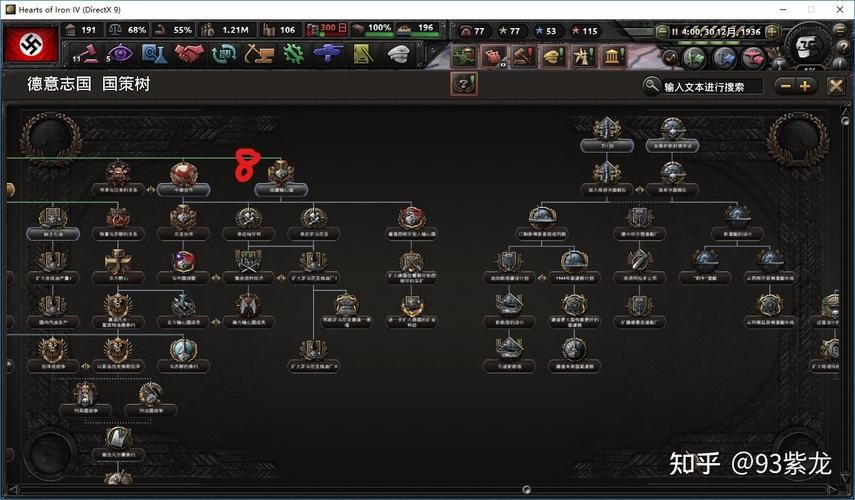The height and width of the screenshot is (500, 855).
Task: Open the construction crane icon
Action: (258, 53)
